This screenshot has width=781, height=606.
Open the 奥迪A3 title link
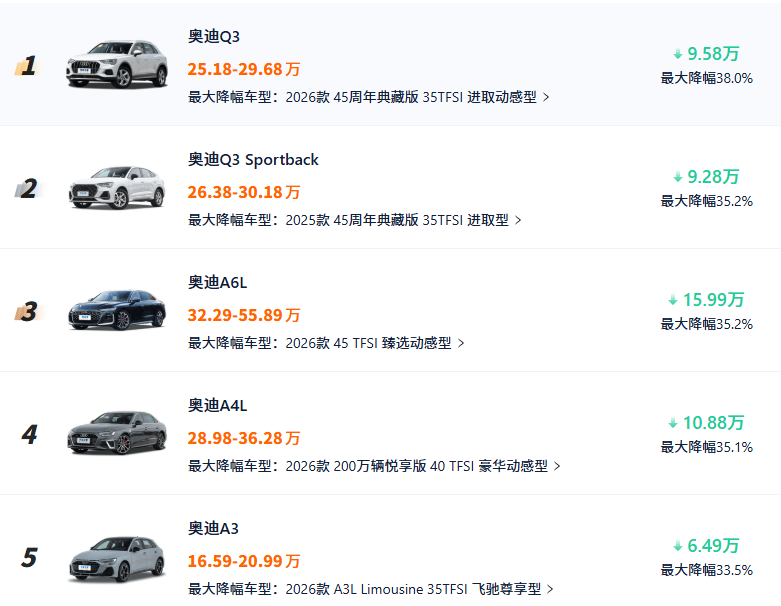tap(213, 528)
